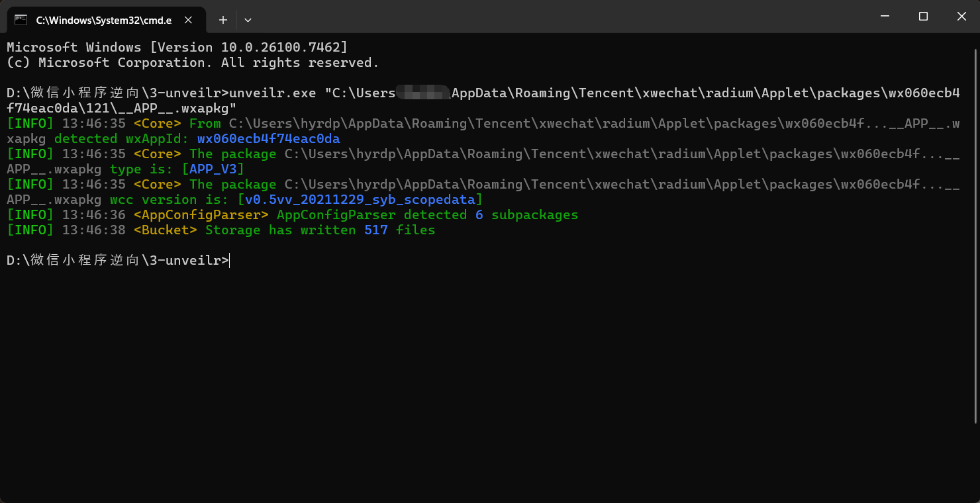Click the cmd icon on the tab
This screenshot has height=503, width=980.
pos(21,20)
